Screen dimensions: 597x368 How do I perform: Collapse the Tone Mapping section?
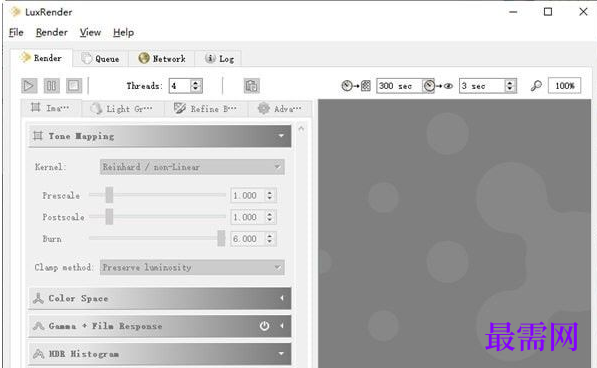coord(281,136)
